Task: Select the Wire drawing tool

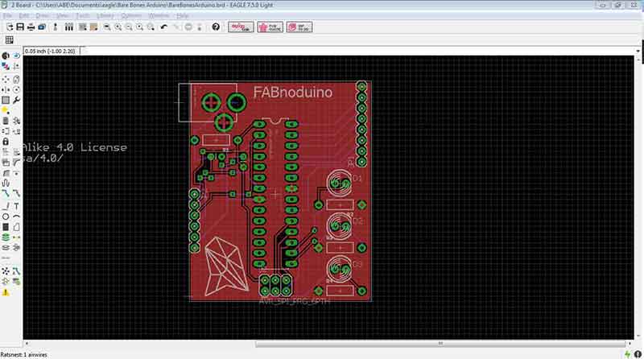Action: [x=6, y=206]
